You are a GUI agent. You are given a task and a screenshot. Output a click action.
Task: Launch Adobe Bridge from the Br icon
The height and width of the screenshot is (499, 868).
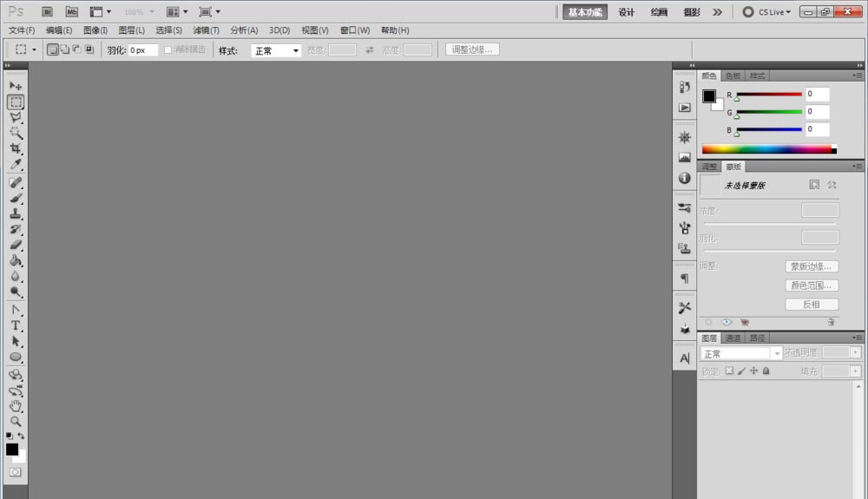click(x=48, y=11)
